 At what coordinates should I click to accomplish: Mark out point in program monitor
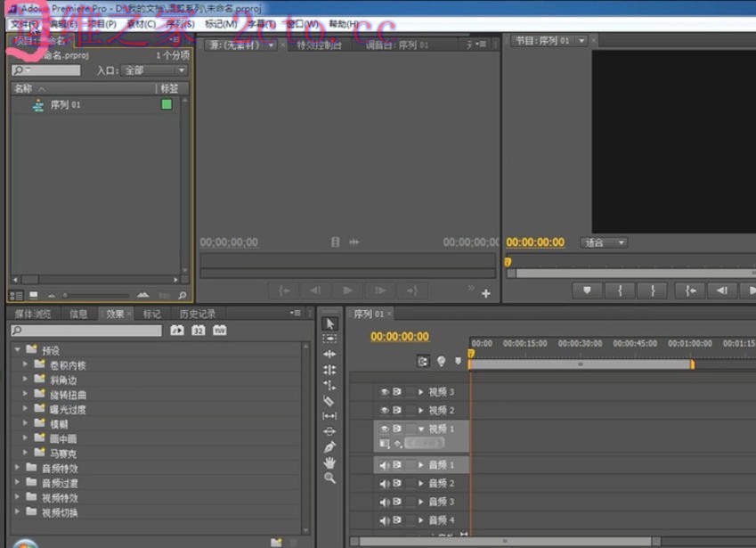[653, 290]
